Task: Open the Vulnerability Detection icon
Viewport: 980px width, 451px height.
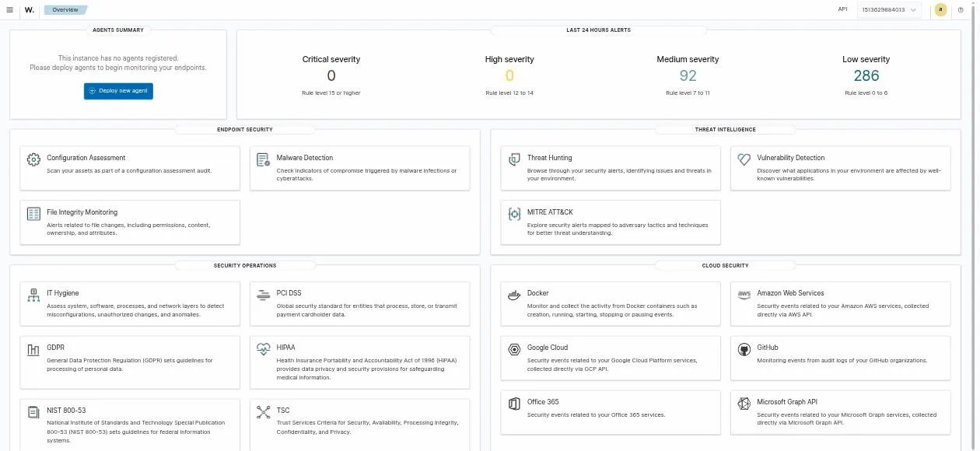Action: pyautogui.click(x=744, y=159)
